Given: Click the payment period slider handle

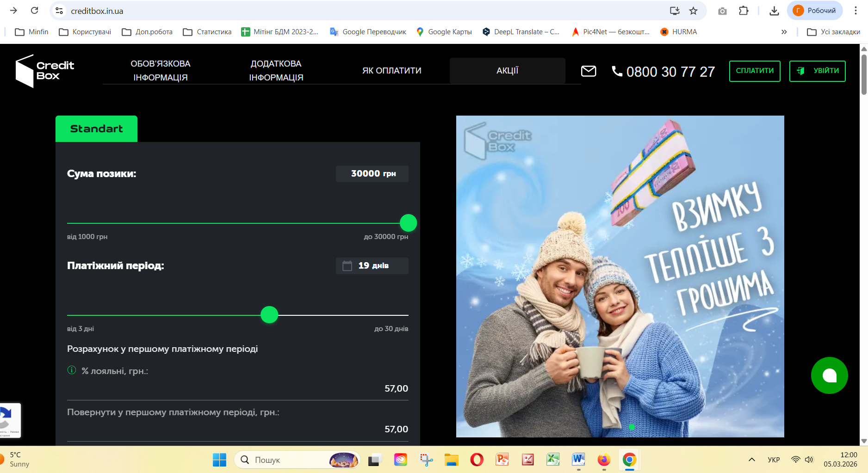Looking at the screenshot, I should (x=269, y=315).
